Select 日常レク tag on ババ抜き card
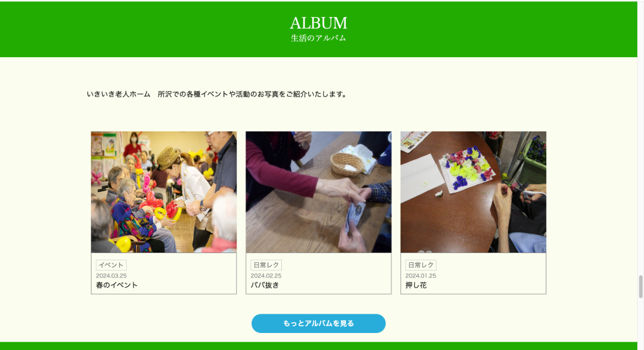 pyautogui.click(x=266, y=265)
